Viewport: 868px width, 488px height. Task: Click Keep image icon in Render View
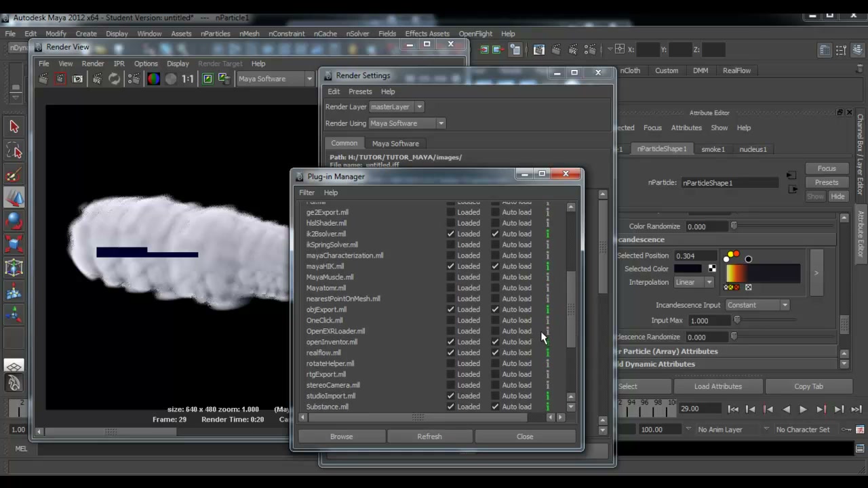click(208, 79)
